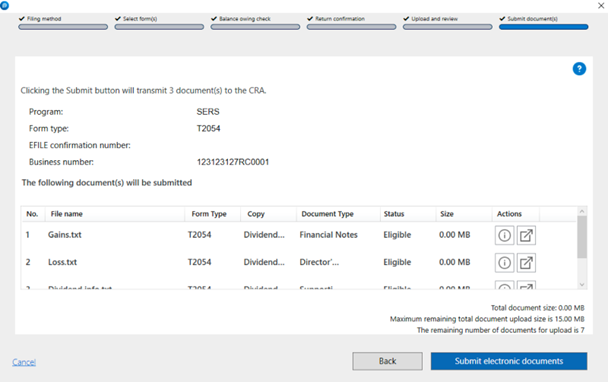Click T2054 form type cell for Loss.txt
The width and height of the screenshot is (608, 382).
tap(199, 263)
